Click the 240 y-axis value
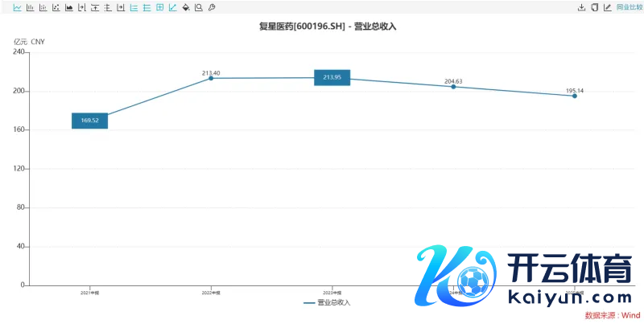Image resolution: width=644 pixels, height=324 pixels. coord(19,52)
